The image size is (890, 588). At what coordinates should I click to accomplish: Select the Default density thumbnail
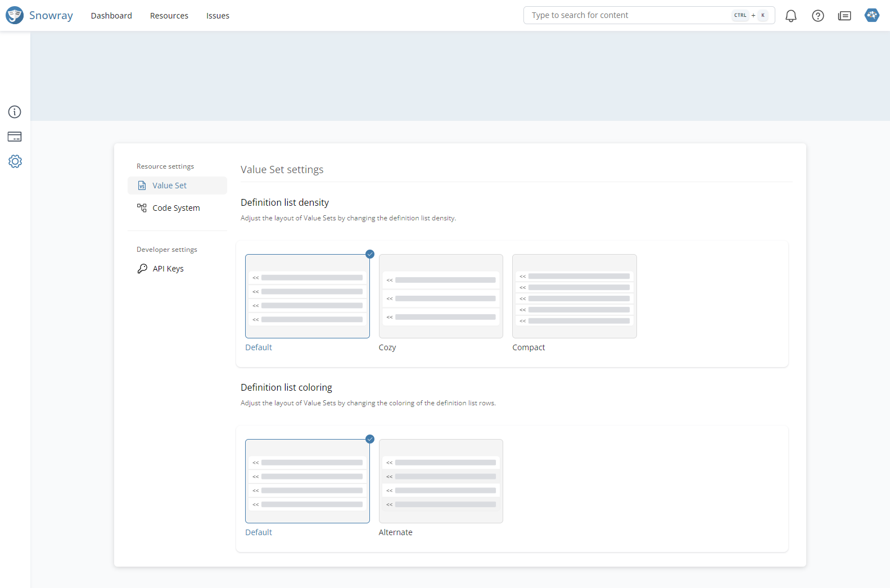point(307,296)
